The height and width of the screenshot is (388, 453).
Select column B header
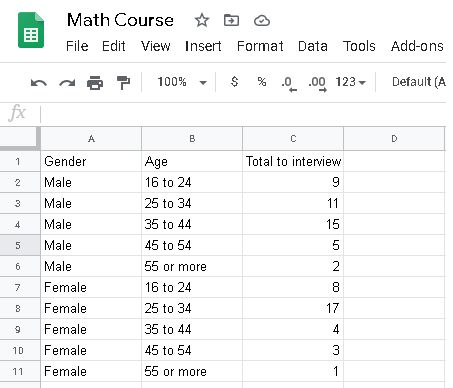[x=192, y=139]
